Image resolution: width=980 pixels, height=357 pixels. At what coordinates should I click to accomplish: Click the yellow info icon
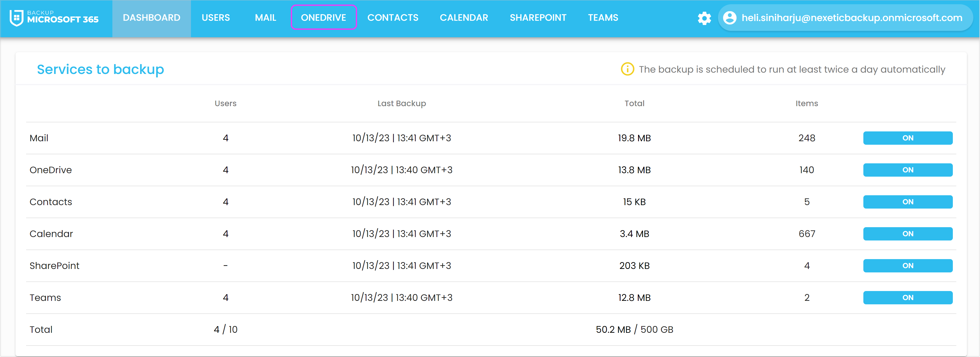tap(627, 69)
